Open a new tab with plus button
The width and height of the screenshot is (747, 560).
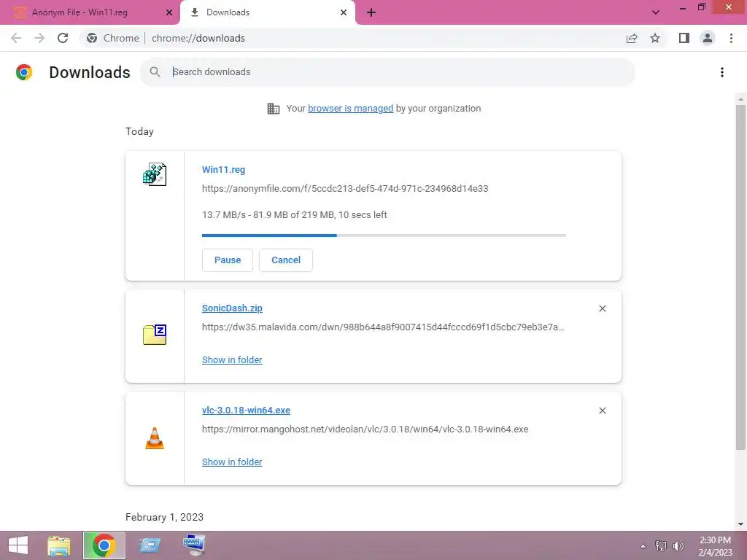[x=371, y=12]
